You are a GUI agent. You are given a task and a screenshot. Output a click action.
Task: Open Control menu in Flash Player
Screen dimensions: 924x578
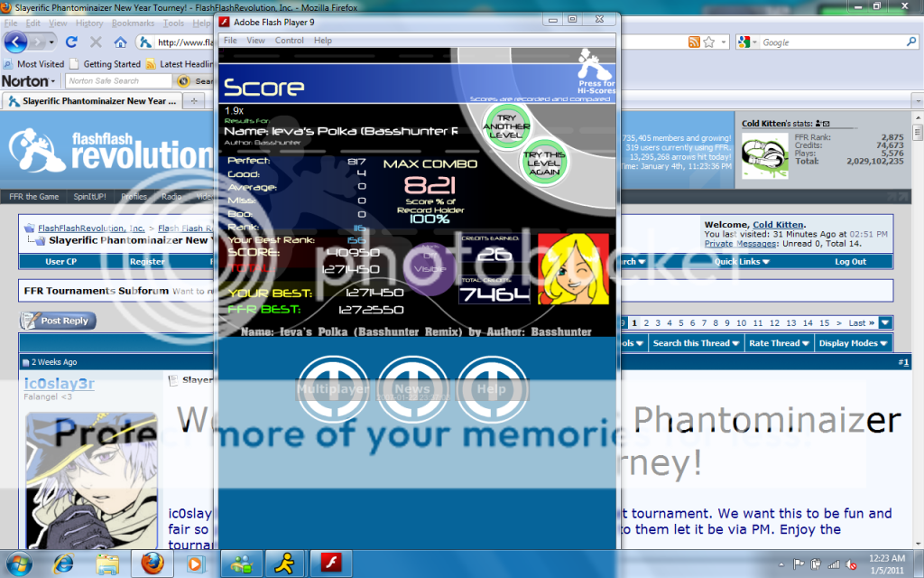pos(290,41)
